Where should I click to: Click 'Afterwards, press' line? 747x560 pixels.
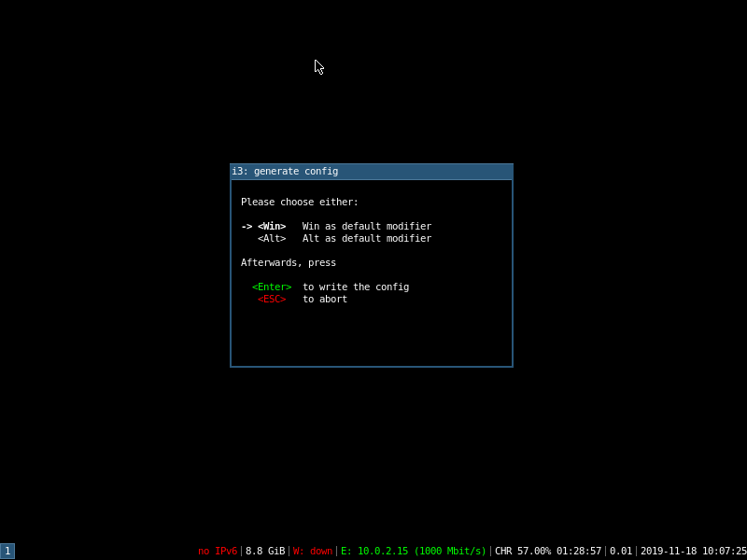coord(289,262)
